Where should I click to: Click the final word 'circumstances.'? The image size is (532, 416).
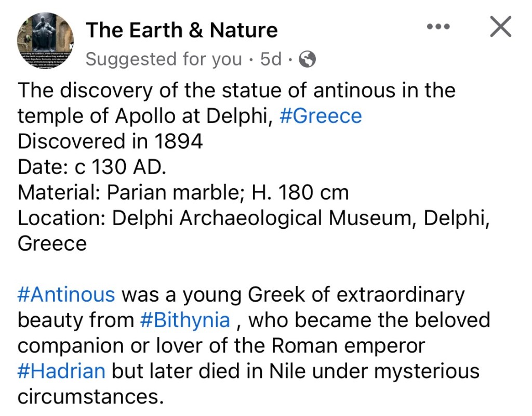(87, 397)
